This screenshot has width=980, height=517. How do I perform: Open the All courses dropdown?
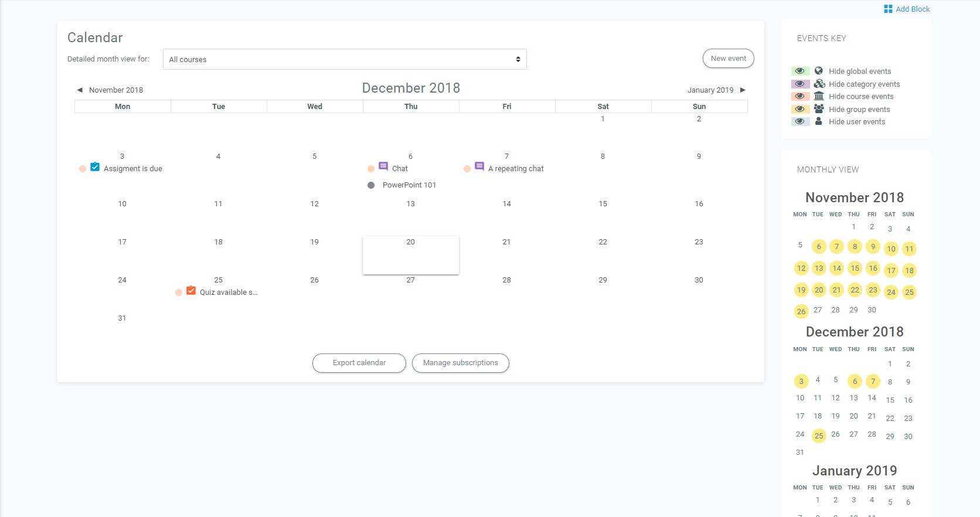tap(345, 59)
